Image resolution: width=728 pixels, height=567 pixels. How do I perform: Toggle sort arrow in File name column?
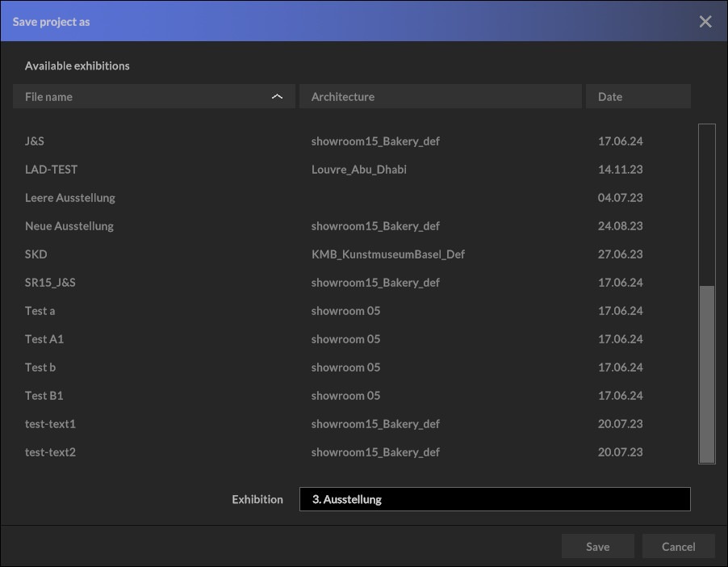(x=278, y=97)
